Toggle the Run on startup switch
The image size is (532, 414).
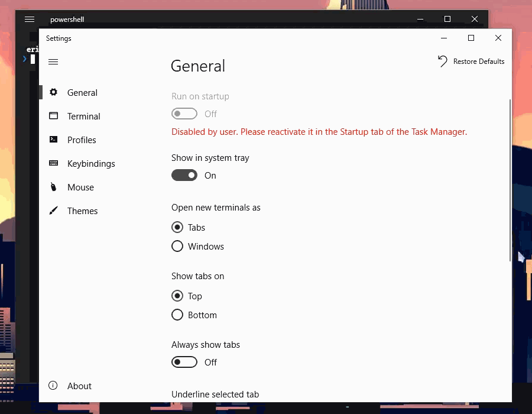[x=184, y=114]
